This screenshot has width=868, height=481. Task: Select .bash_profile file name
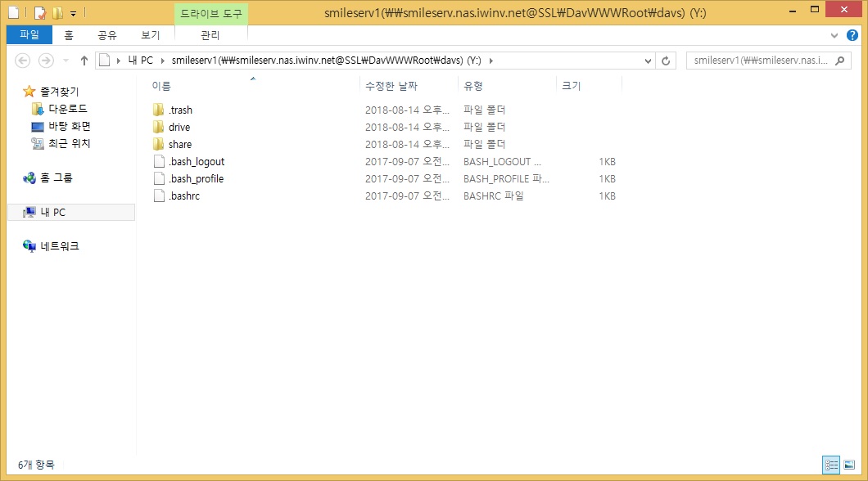tap(196, 178)
